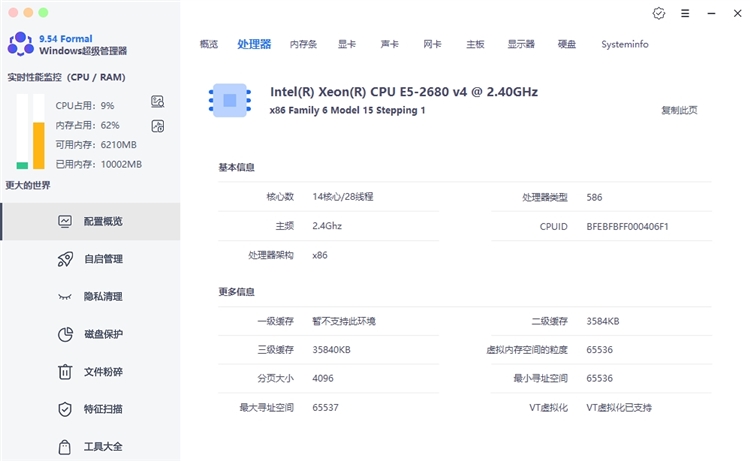Open the memory usage detail icon

tap(157, 126)
